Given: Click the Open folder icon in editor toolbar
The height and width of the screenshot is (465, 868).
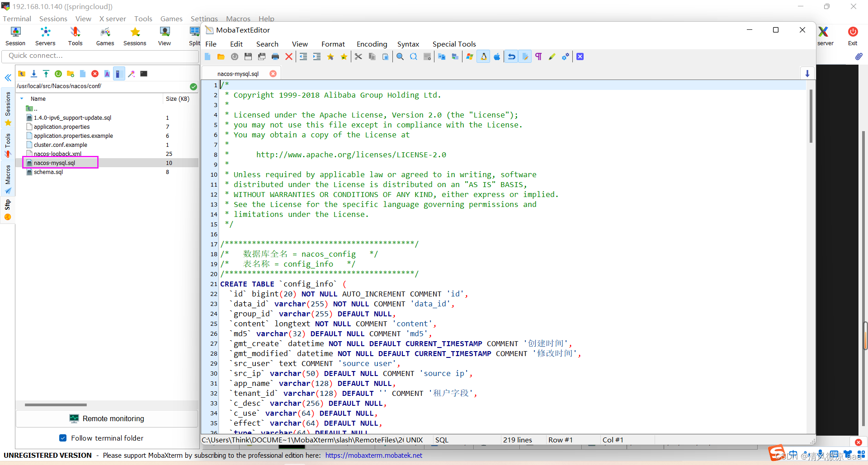Looking at the screenshot, I should (x=221, y=56).
